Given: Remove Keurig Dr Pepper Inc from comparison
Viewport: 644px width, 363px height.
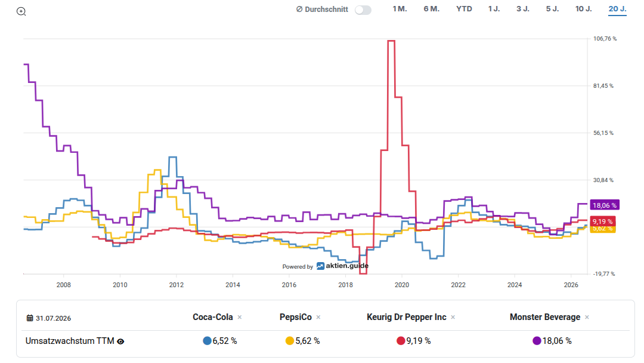Looking at the screenshot, I should click(x=453, y=318).
